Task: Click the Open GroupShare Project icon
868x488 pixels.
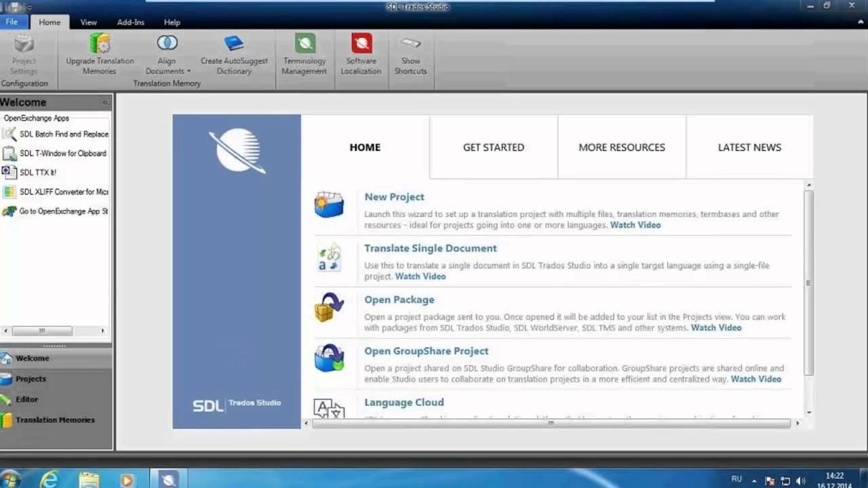Action: [x=329, y=359]
